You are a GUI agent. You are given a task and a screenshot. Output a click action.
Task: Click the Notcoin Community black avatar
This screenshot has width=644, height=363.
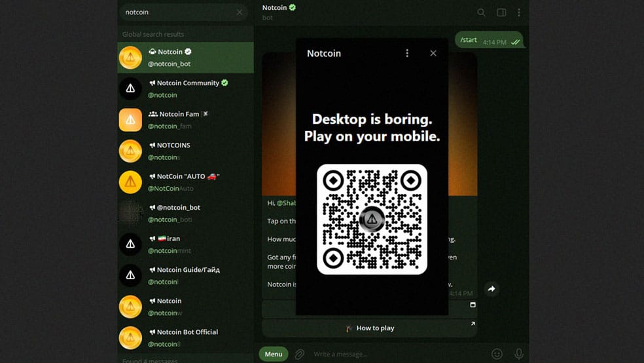point(130,89)
